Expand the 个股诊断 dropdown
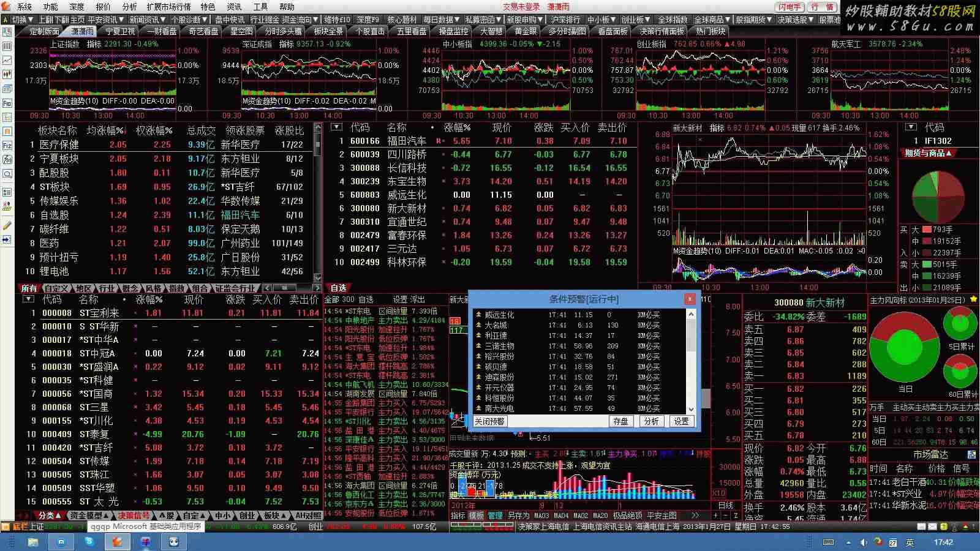The image size is (980, 551). pyautogui.click(x=189, y=20)
